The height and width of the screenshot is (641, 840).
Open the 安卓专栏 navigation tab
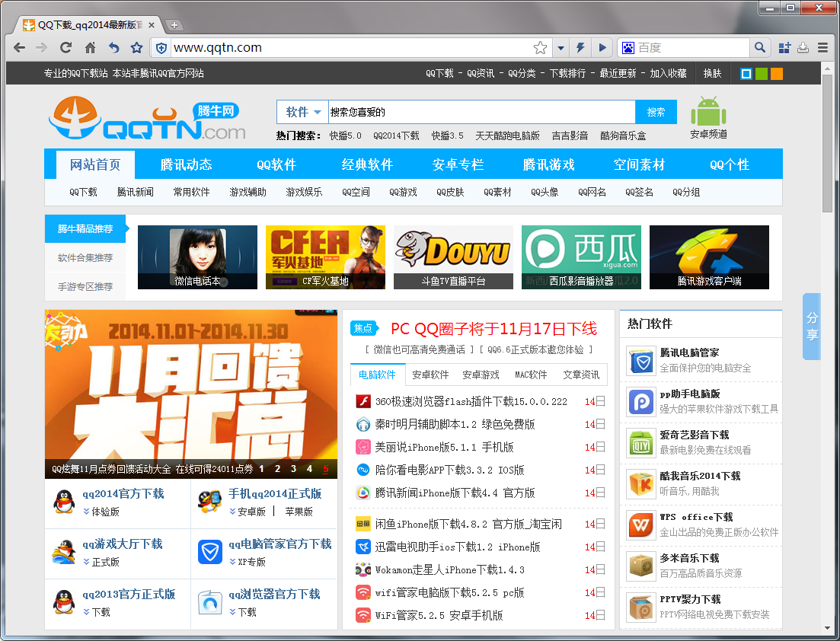[x=458, y=164]
